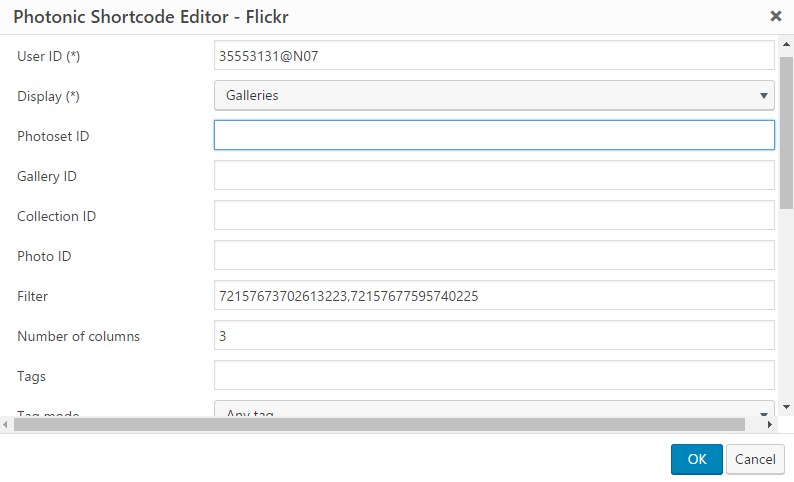Click the OK button
This screenshot has width=794, height=482.
point(697,459)
